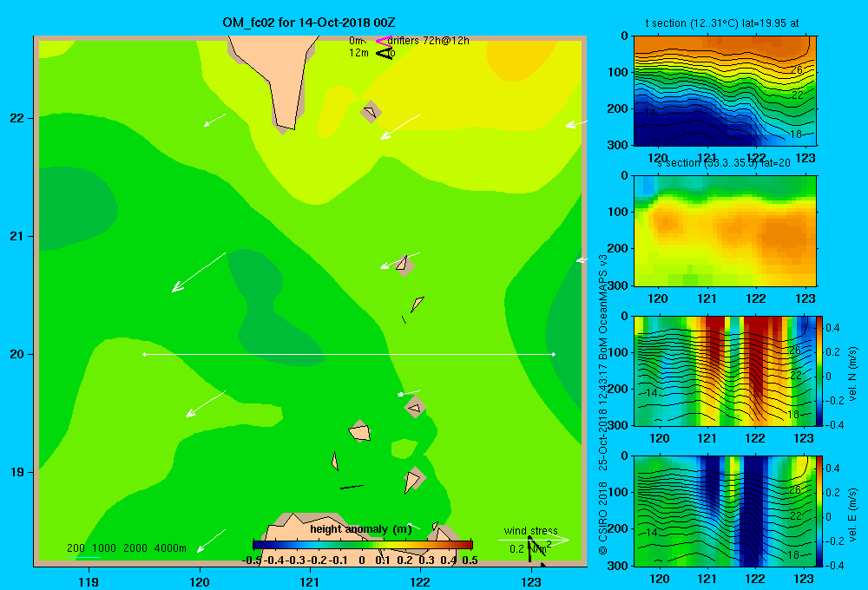Click longitude label 120 below the main map
Image resolution: width=868 pixels, height=590 pixels.
pyautogui.click(x=200, y=581)
